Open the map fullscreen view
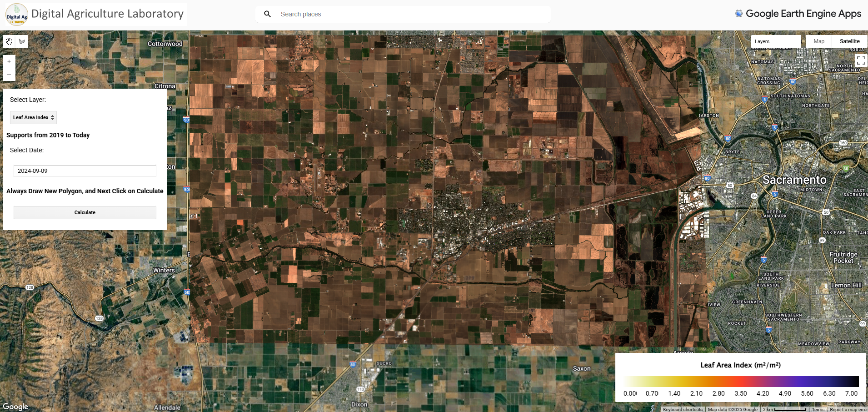This screenshot has height=412, width=868. point(861,60)
